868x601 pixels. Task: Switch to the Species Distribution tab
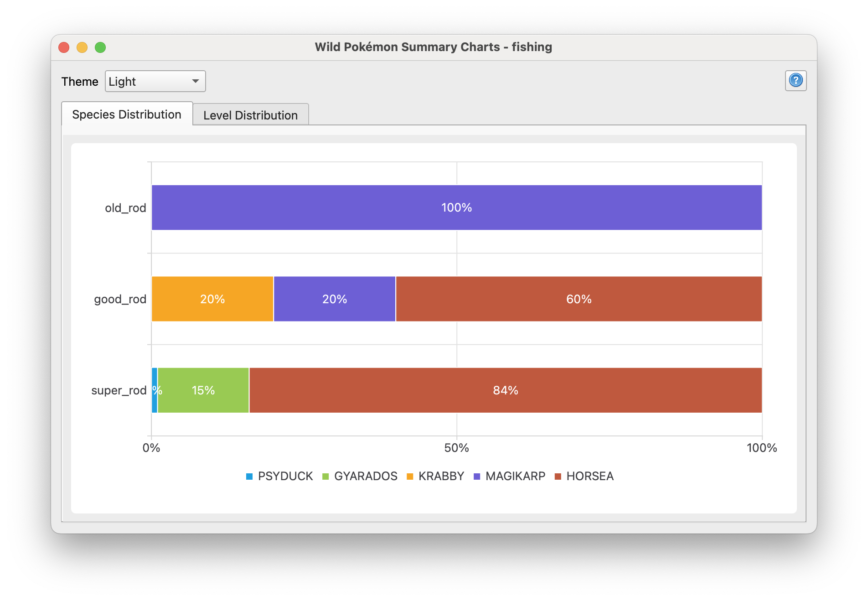[127, 114]
